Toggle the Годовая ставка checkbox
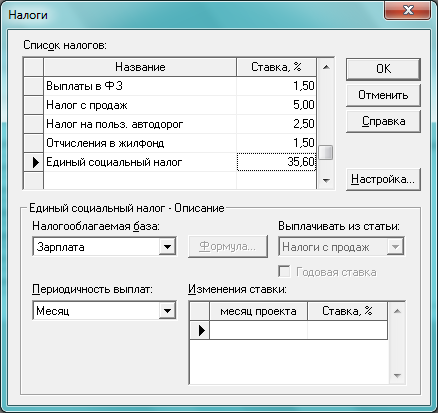This screenshot has height=413, width=438. 284,272
